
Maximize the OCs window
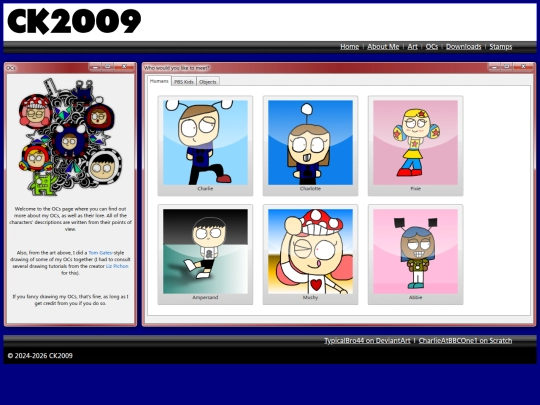(108, 66)
